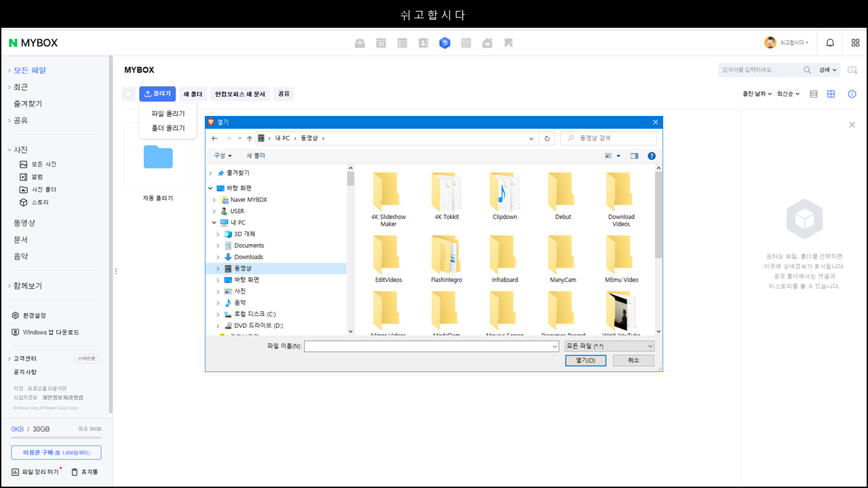Click the N MYBOX logo

pyautogui.click(x=33, y=43)
